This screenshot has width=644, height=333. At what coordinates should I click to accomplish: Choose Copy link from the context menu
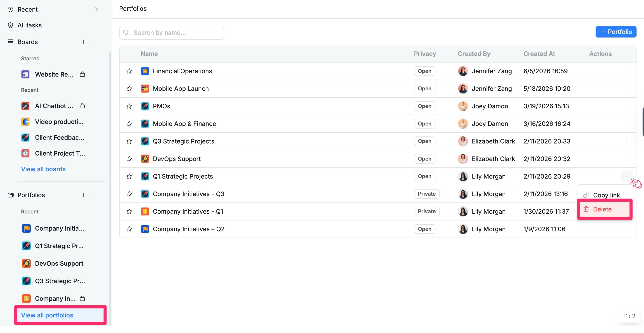tap(605, 195)
